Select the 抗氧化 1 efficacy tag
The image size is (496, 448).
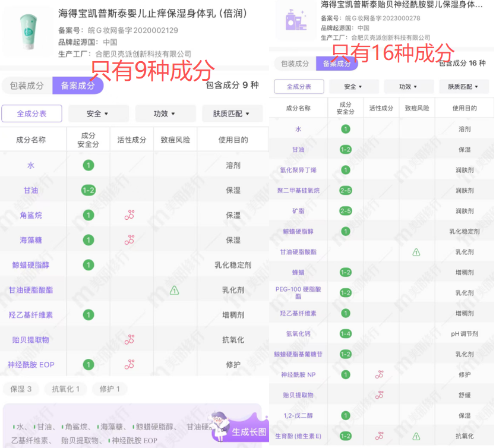coord(66,389)
